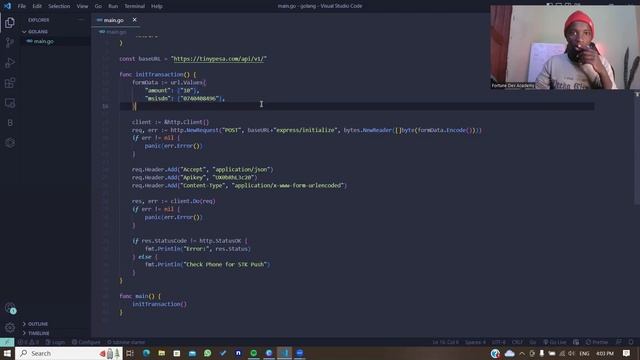
Task: Click the func main() declaration
Action: pyautogui.click(x=140, y=296)
